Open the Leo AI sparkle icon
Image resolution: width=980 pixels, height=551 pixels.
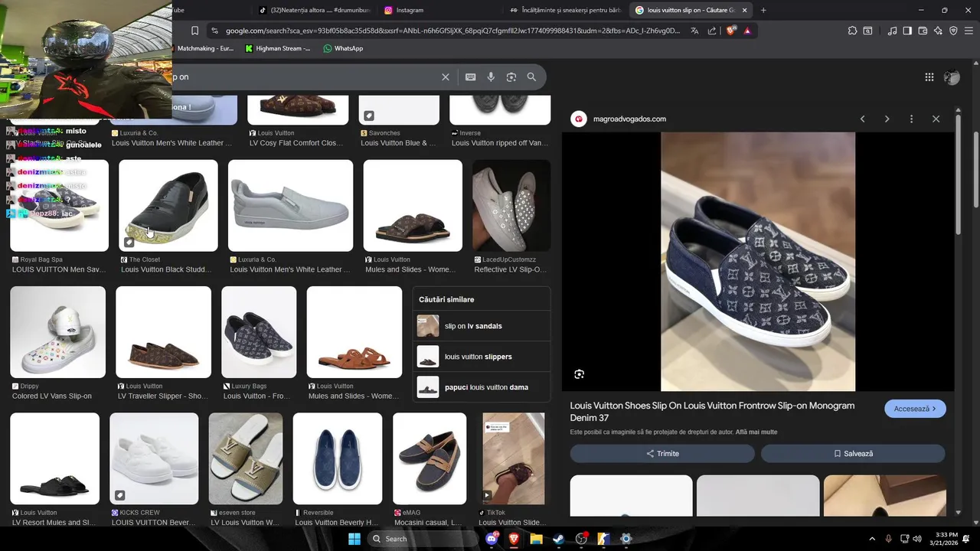(938, 31)
